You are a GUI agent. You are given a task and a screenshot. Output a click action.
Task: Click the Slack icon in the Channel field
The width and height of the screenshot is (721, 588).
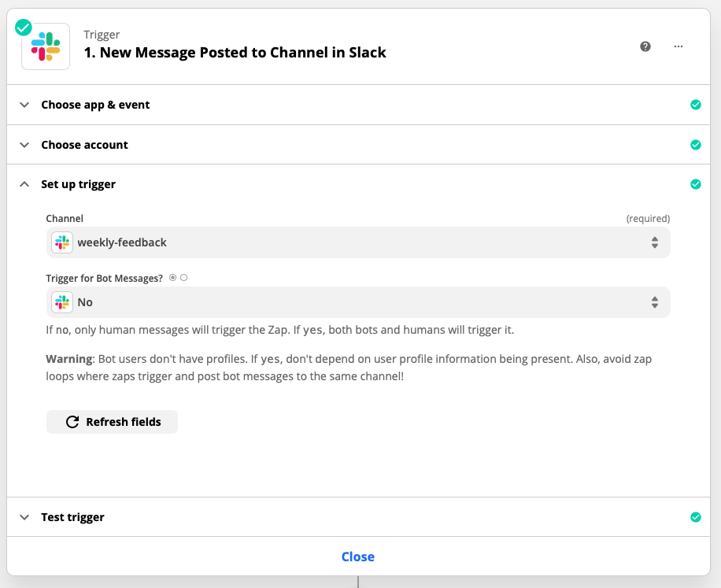pyautogui.click(x=62, y=242)
